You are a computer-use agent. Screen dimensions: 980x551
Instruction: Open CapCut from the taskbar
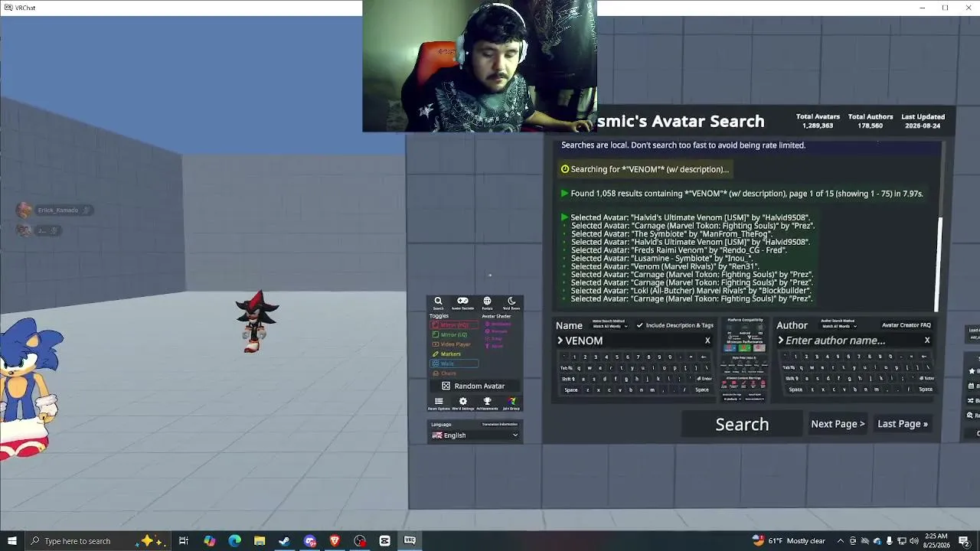coord(384,541)
